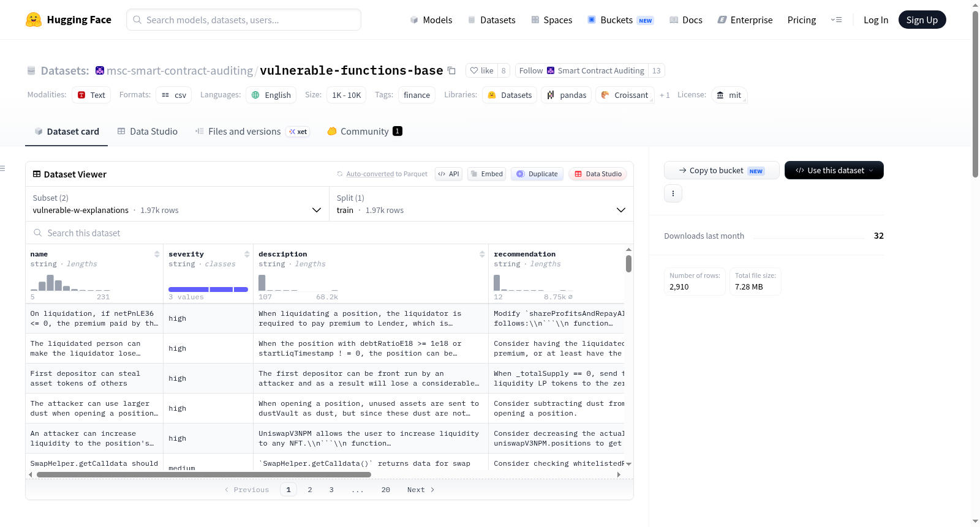Click the msc-smart-contract-auditing org icon
This screenshot has width=980, height=527.
(100, 70)
